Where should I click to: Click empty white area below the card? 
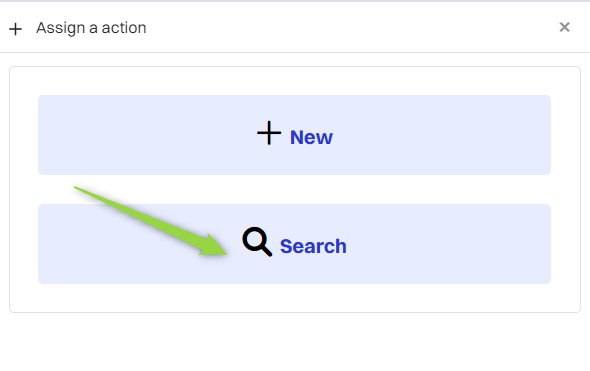point(295,342)
